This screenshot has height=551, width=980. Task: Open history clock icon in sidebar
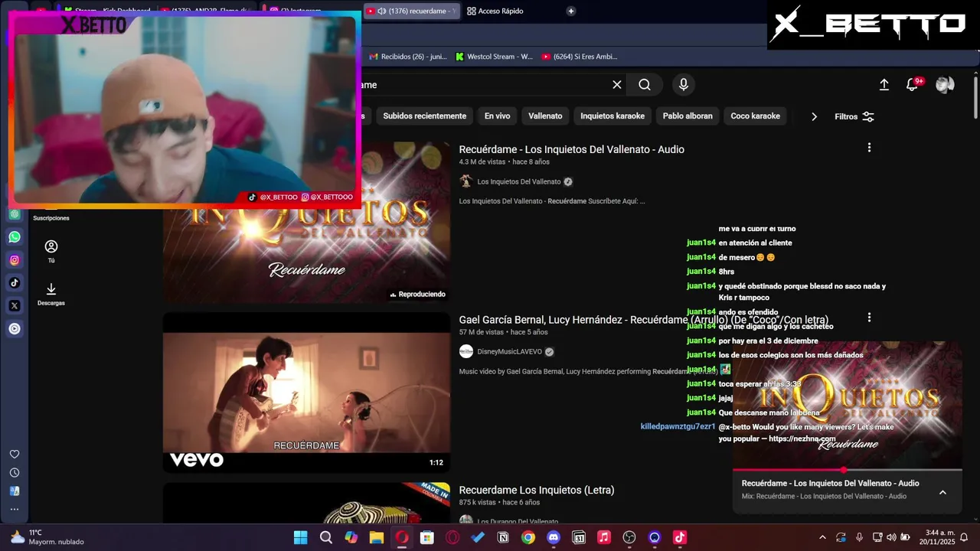15,473
